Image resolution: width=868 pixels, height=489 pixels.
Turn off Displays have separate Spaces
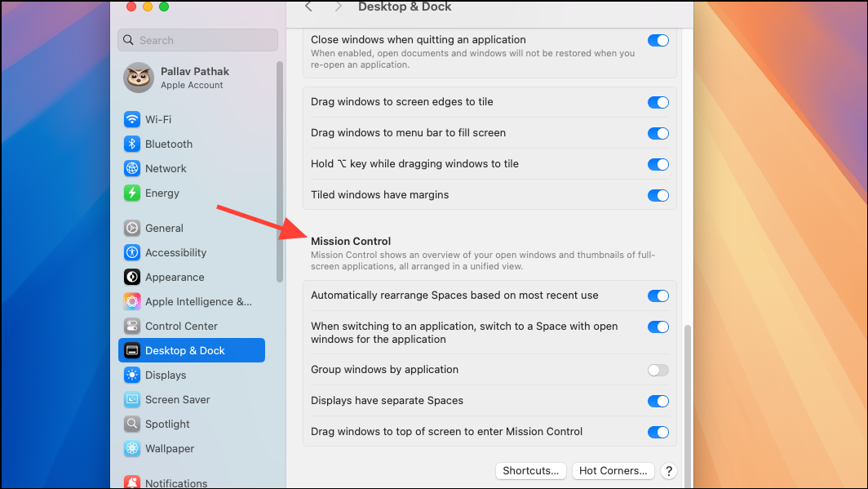(658, 401)
